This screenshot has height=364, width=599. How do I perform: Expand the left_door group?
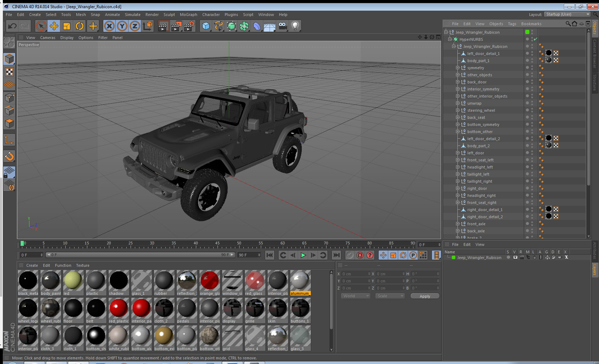click(x=458, y=153)
